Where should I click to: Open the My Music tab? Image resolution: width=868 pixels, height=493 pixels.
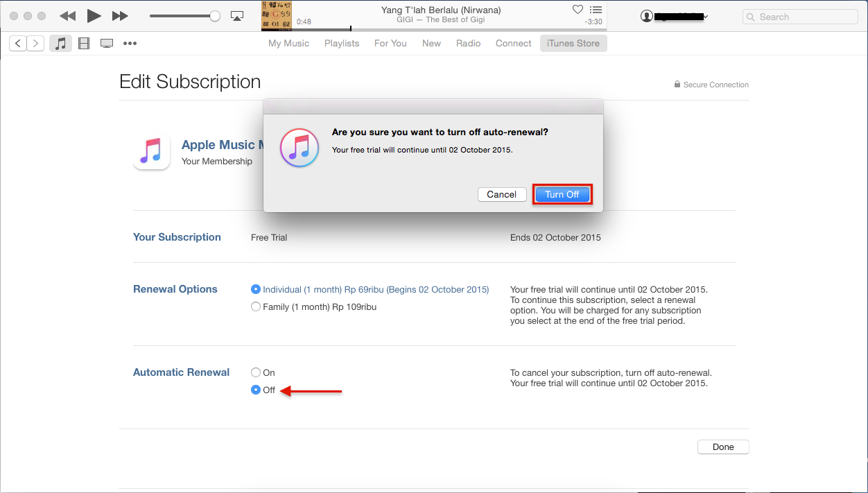pos(288,43)
